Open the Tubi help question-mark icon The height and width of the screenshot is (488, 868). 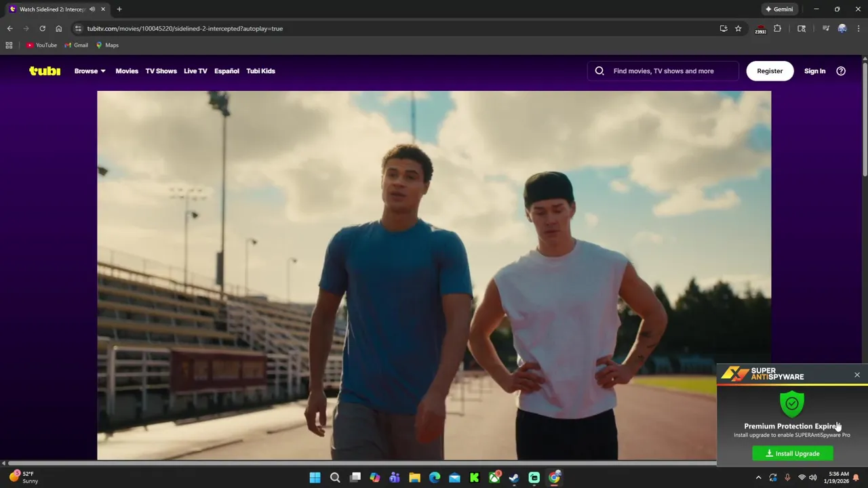(841, 70)
